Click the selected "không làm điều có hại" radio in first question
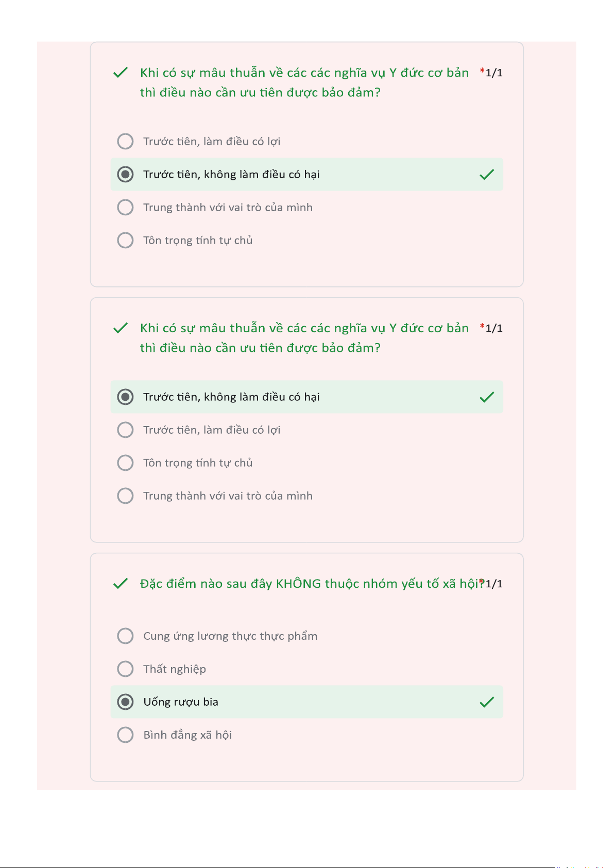614x868 pixels. click(x=125, y=175)
